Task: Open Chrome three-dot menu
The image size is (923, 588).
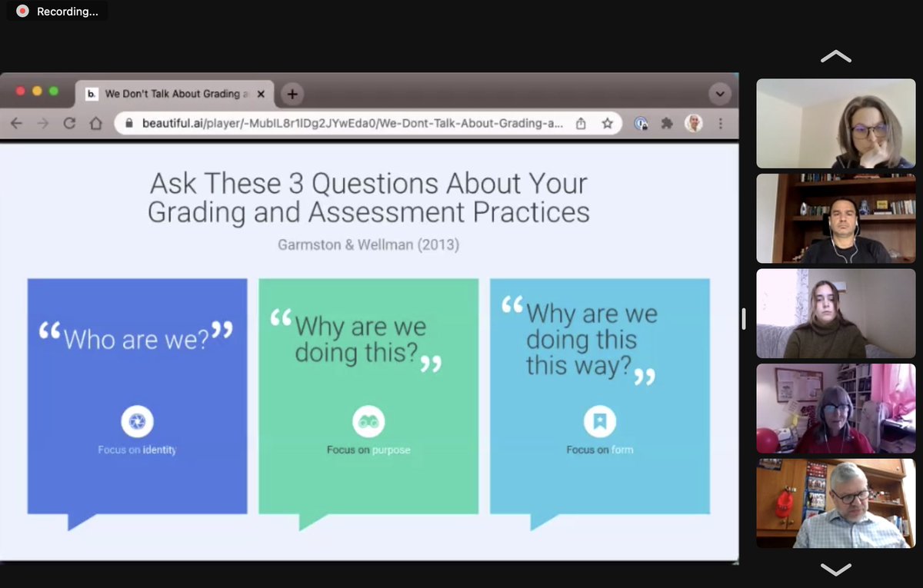Action: point(721,123)
